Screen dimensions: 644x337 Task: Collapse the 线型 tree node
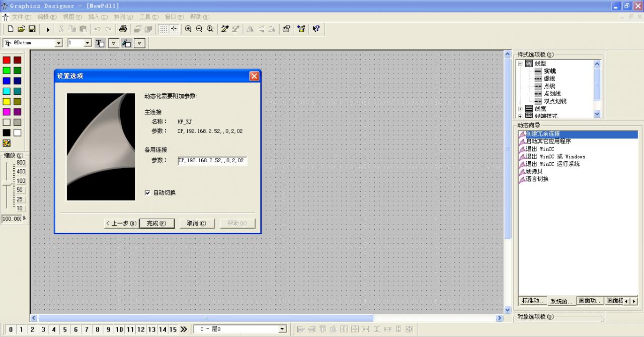(x=520, y=63)
